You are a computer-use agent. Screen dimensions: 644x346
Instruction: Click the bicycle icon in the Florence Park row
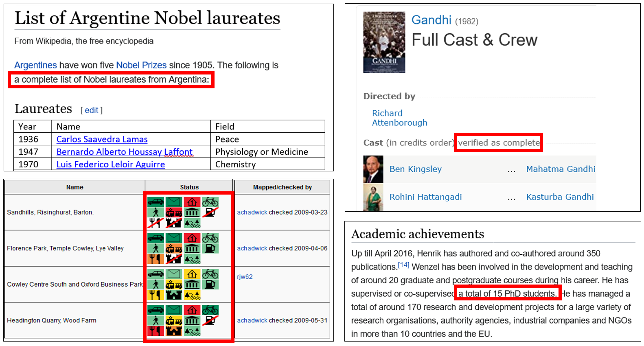(210, 238)
